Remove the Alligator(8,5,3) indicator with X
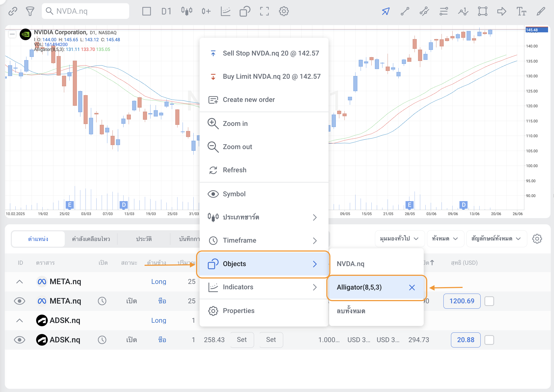This screenshot has height=392, width=554. click(412, 287)
